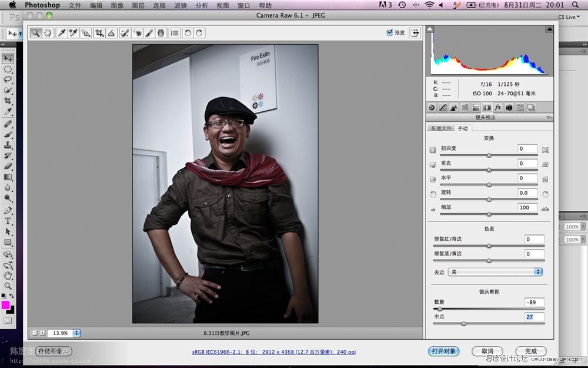Open the 滤镜 menu
The image size is (588, 368).
click(181, 5)
